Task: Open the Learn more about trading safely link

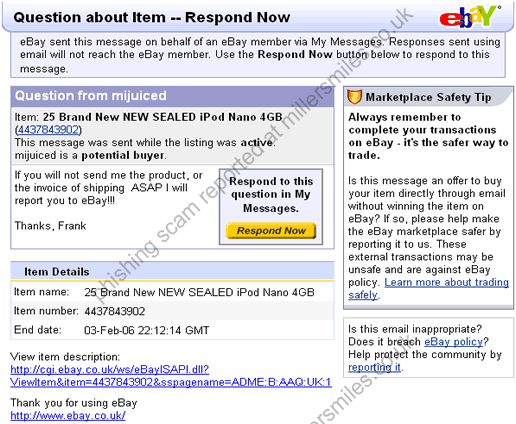Action: [428, 289]
